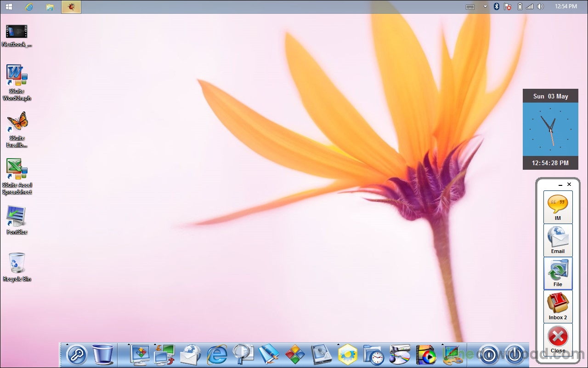Click the hard drive icon in the dock
The height and width of the screenshot is (368, 588).
tap(321, 355)
